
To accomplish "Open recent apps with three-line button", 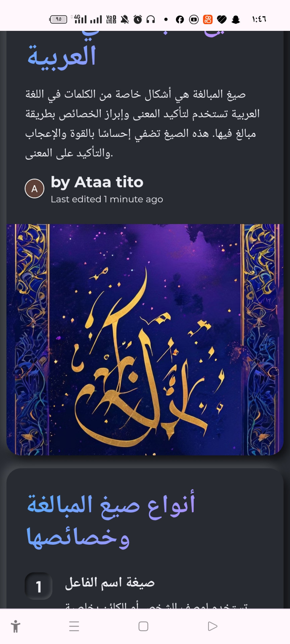I will click(74, 626).
